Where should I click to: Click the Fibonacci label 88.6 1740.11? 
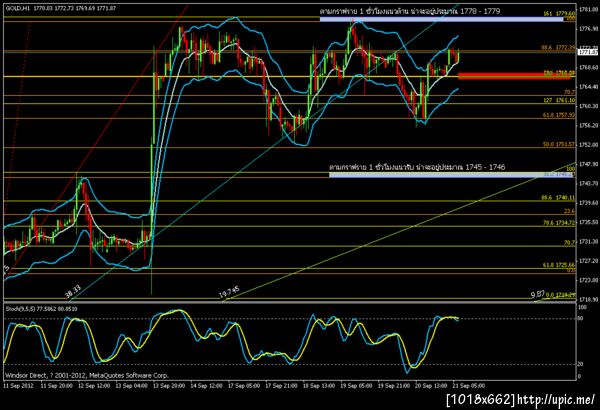click(558, 198)
